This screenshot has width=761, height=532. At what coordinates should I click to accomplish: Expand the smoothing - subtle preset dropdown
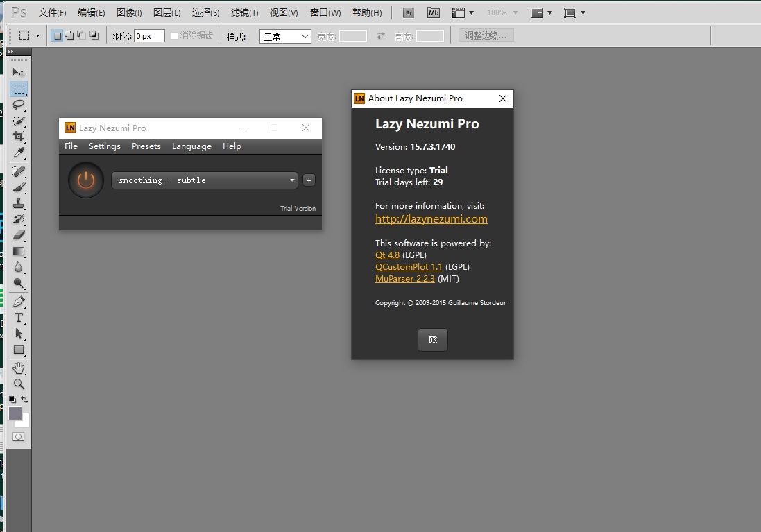(x=205, y=180)
